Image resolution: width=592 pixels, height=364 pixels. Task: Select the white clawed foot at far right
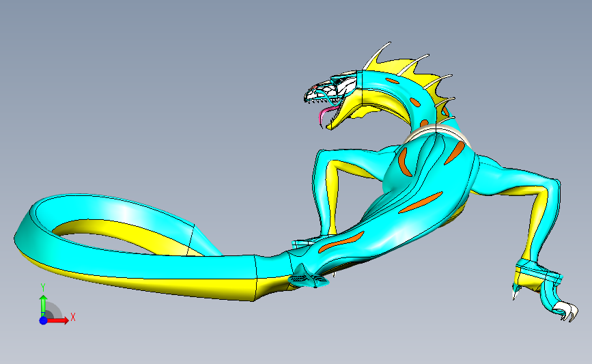pos(567,311)
